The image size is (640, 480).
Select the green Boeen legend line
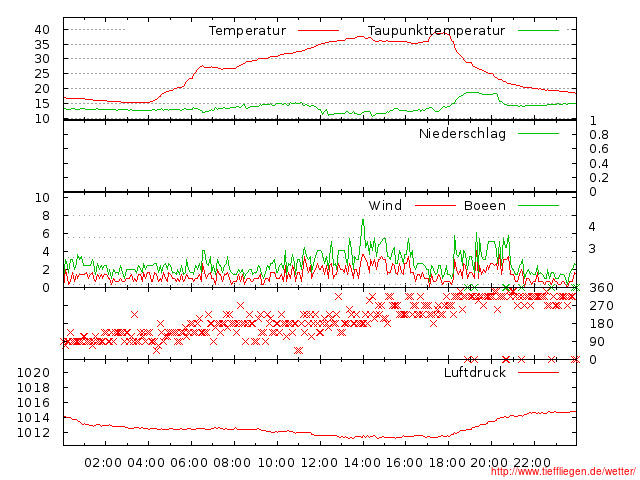(x=538, y=205)
